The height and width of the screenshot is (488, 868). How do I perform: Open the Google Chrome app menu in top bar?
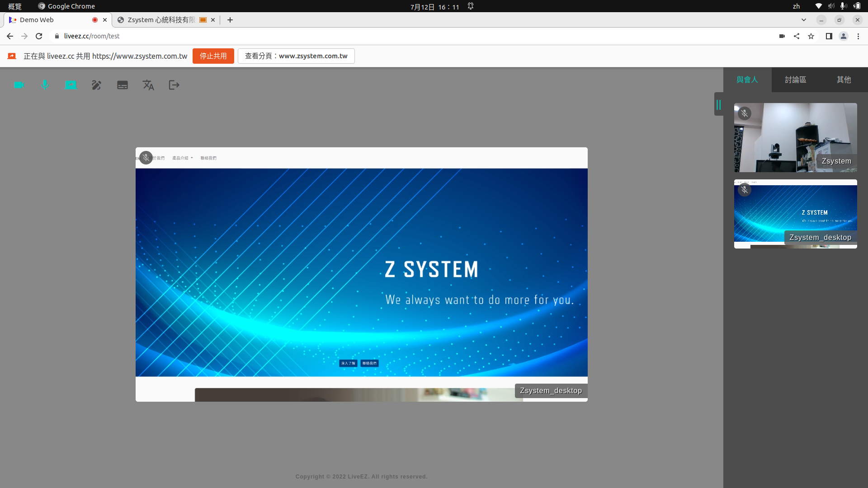coord(66,6)
